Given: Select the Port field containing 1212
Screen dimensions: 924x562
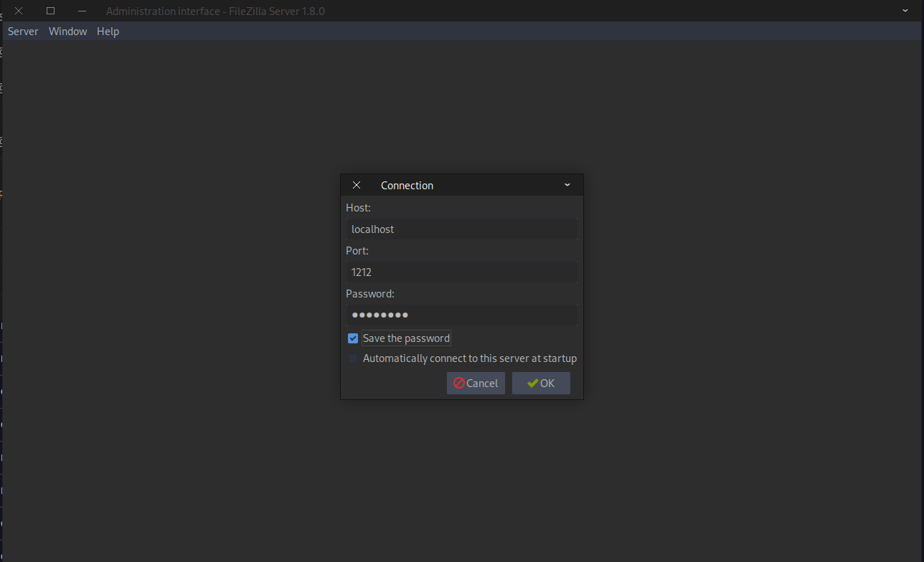Looking at the screenshot, I should (x=461, y=272).
